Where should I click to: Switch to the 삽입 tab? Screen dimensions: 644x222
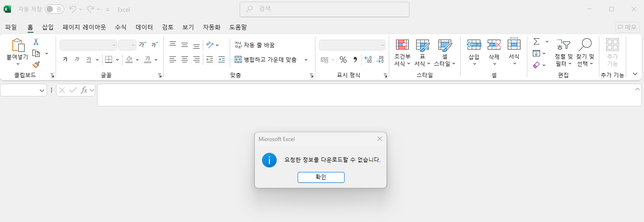coord(48,27)
